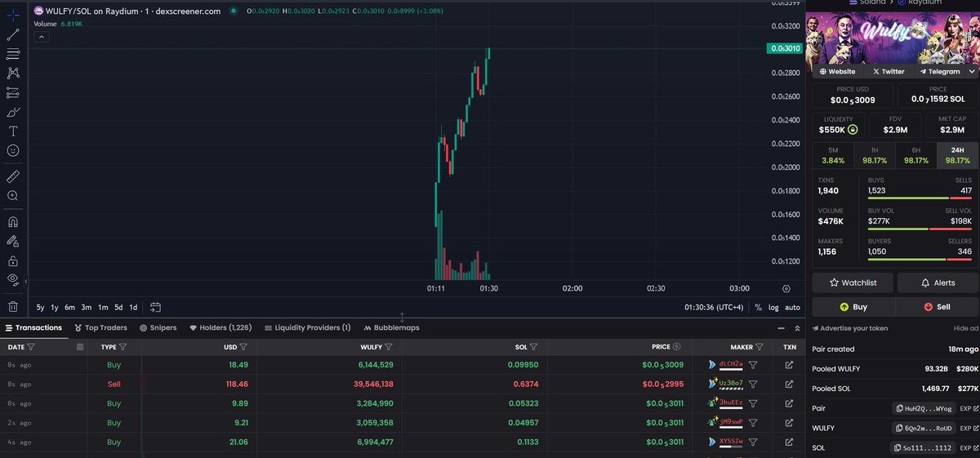Viewport: 980px width, 458px height.
Task: Collapse the chart legend with chevron
Action: [40, 37]
